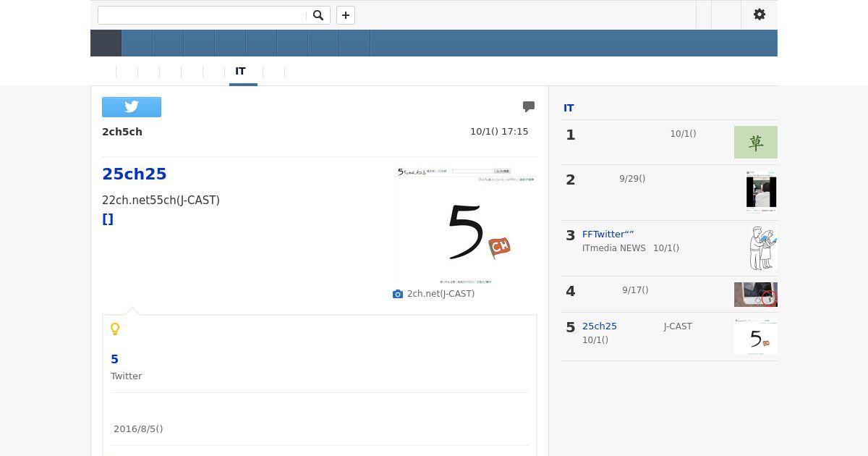
Task: Click ITmedia NEWS source label
Action: click(x=614, y=248)
